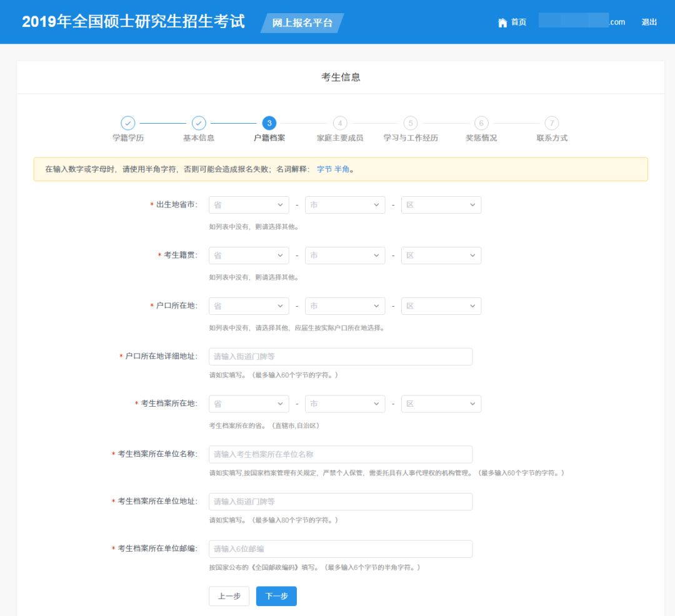Click step 7 circle for 联系方式

(552, 123)
